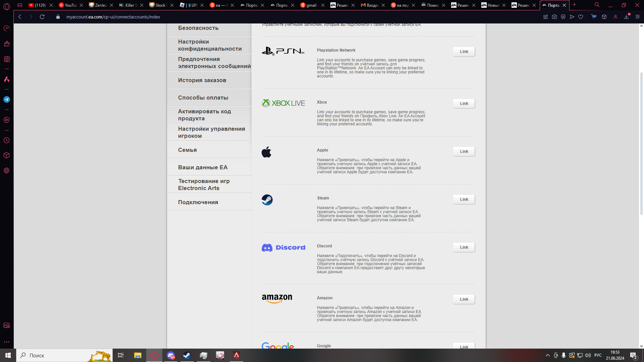Viewport: 644px width, 362px height.
Task: Open Семья menu item
Action: (209, 150)
